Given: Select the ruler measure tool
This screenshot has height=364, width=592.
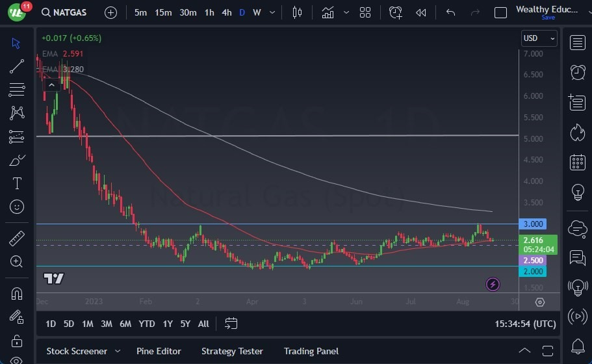Looking at the screenshot, I should point(17,239).
